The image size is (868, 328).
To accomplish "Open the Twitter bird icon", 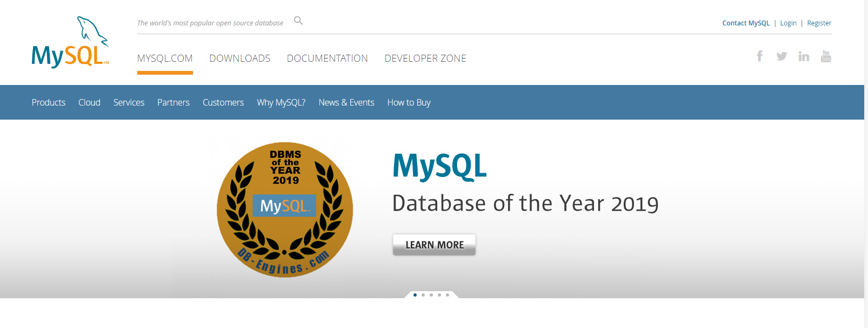I will tap(782, 56).
